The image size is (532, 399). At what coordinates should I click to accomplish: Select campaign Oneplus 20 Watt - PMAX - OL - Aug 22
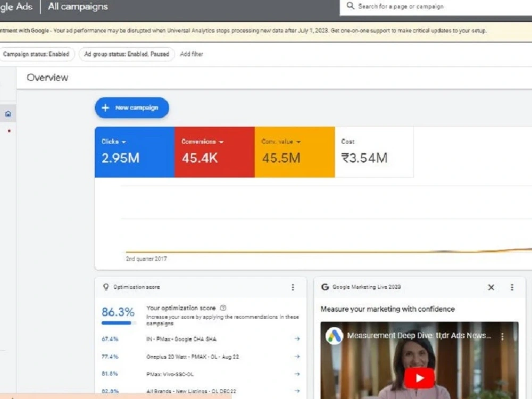coord(193,356)
